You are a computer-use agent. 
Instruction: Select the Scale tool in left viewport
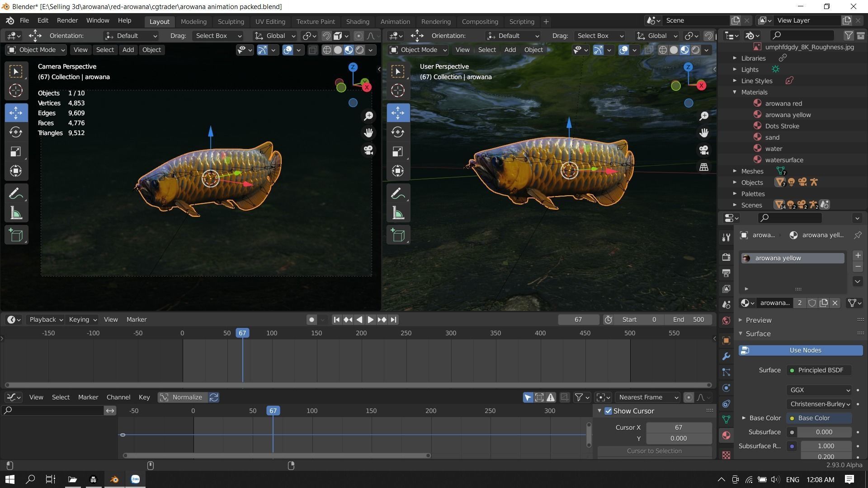click(16, 151)
